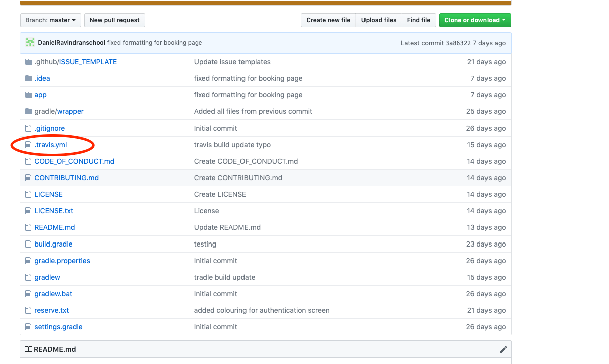
Task: Click the New pull request button
Action: coord(114,20)
